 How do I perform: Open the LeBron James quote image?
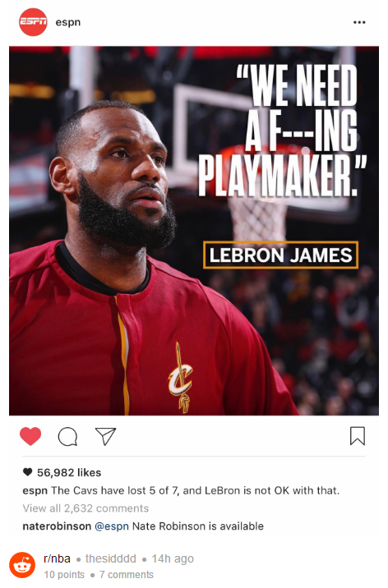tap(194, 231)
